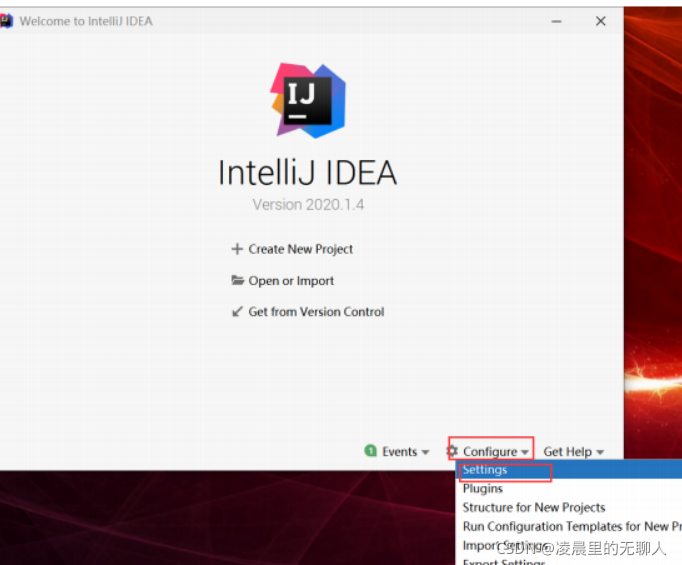This screenshot has height=565, width=682.
Task: Click the Open or Import folder icon
Action: click(x=237, y=280)
